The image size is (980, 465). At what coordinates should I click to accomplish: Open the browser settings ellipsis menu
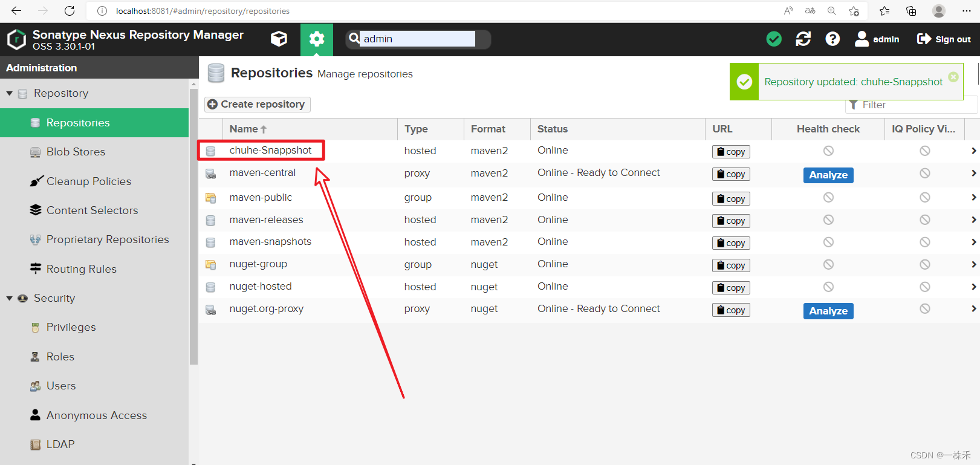966,11
